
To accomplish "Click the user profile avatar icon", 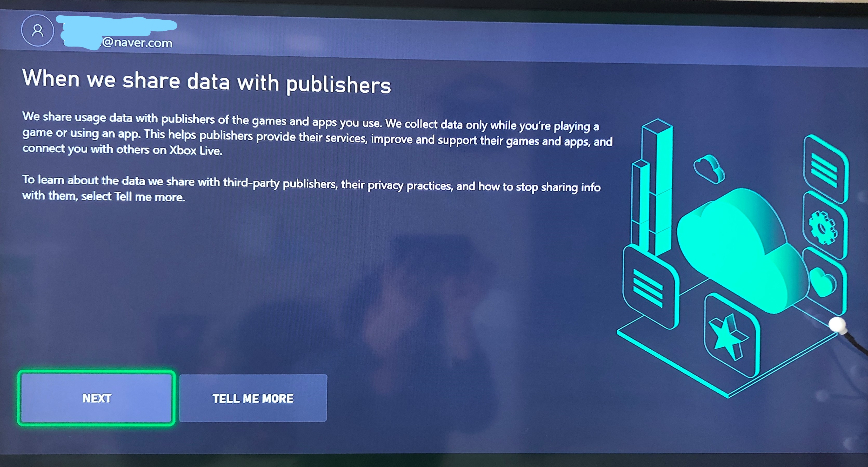I will click(x=37, y=30).
